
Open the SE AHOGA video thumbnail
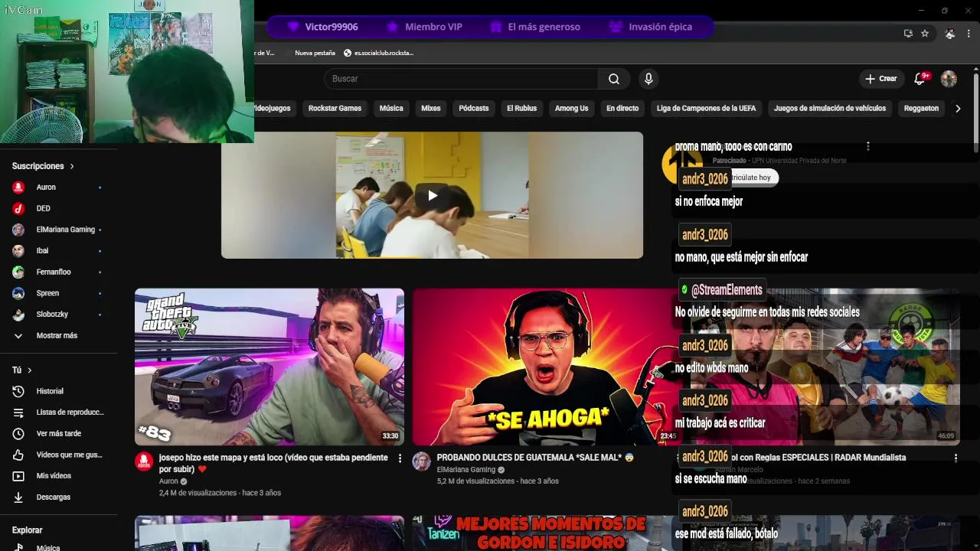(547, 367)
